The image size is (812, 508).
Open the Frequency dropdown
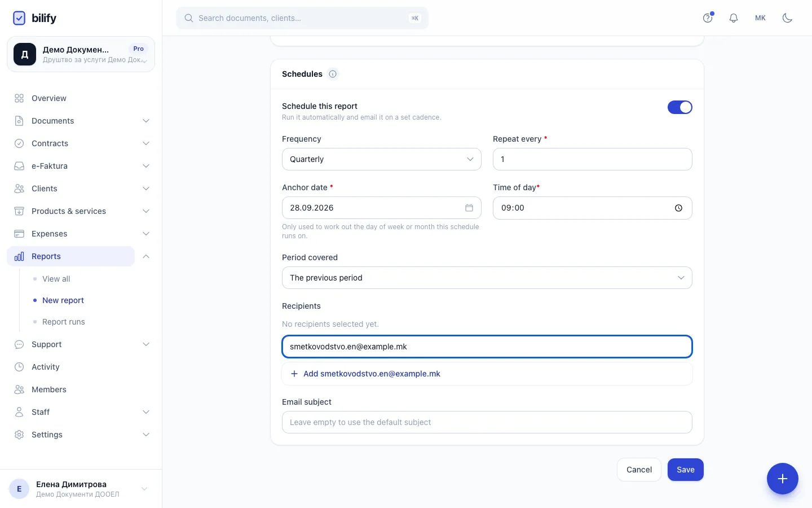382,159
